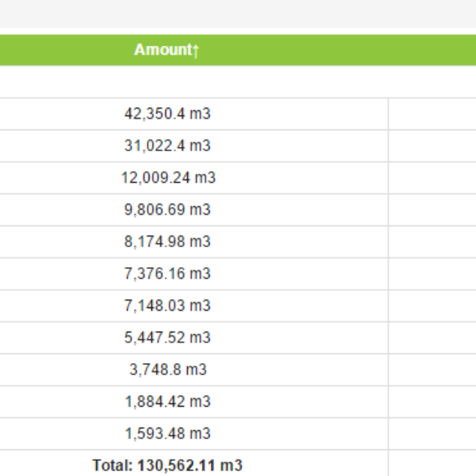Click the 7,148.03 m3 cell
The image size is (476, 476).
click(x=167, y=306)
